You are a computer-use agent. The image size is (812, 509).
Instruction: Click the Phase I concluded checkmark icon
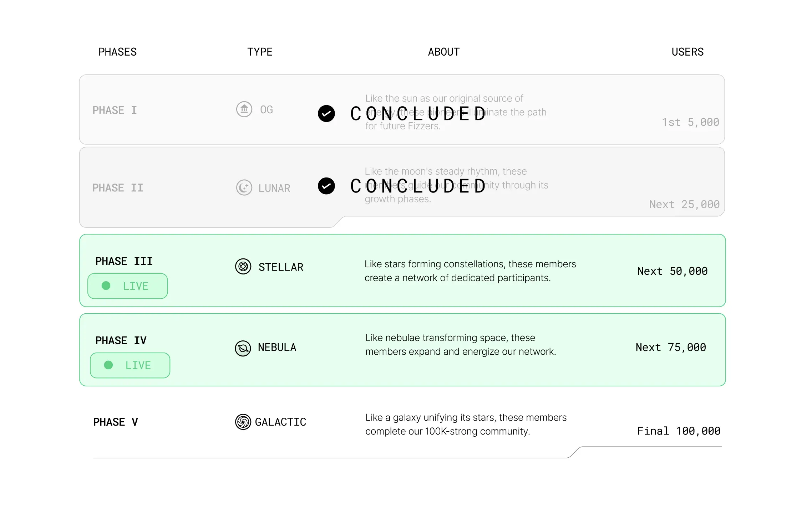[x=326, y=114]
